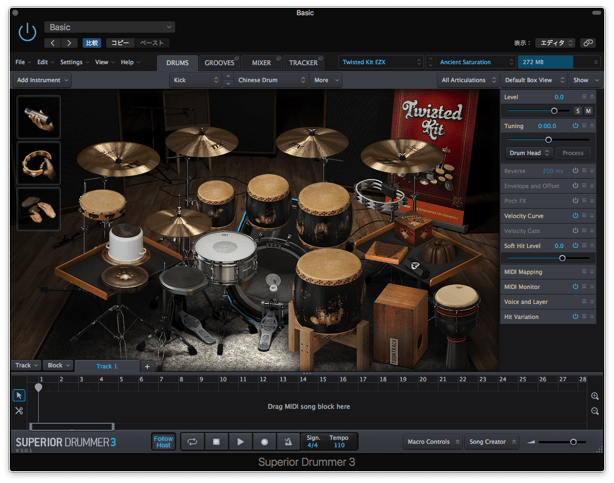Toggle loop playback
Viewport: 614px width, 483px height.
tap(192, 442)
